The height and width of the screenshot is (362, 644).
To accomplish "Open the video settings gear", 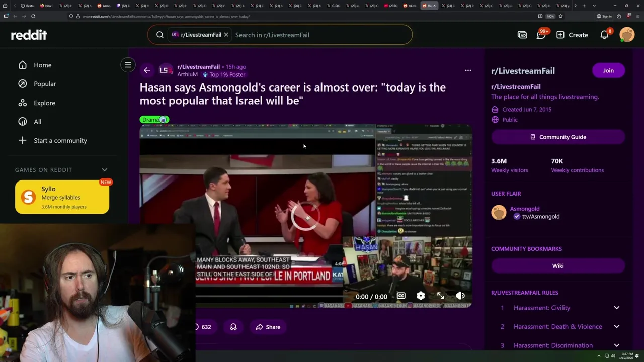I will 421,296.
